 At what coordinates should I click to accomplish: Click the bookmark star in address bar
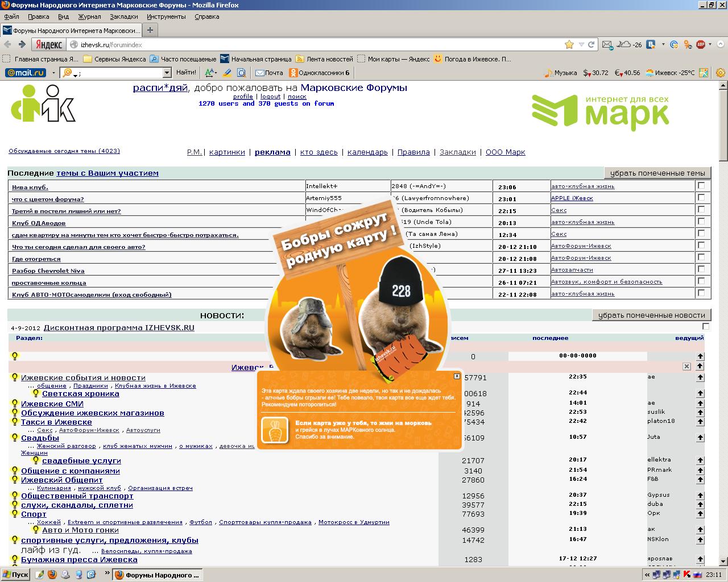coord(569,44)
